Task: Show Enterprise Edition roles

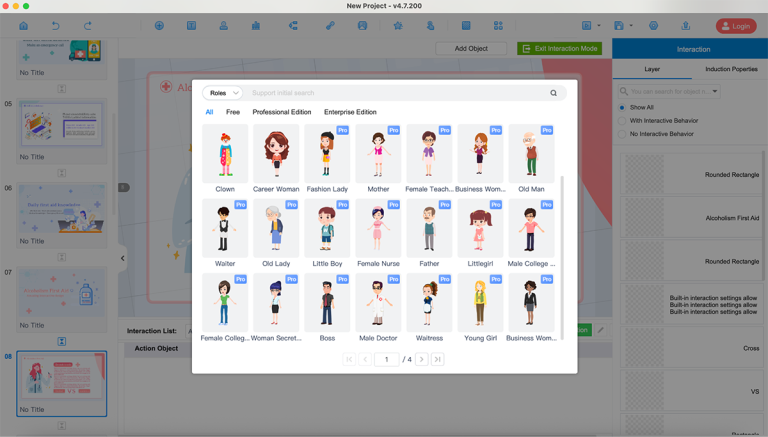Action: (x=350, y=112)
